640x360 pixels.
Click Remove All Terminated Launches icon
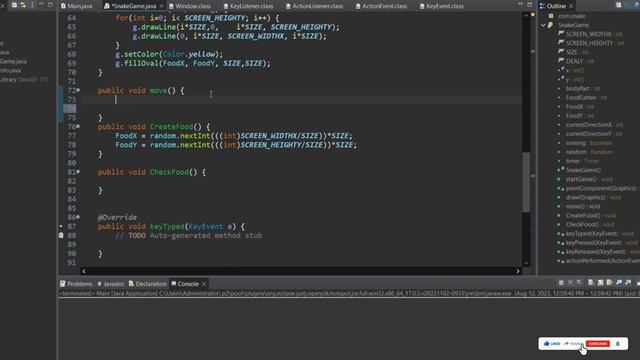click(x=579, y=282)
